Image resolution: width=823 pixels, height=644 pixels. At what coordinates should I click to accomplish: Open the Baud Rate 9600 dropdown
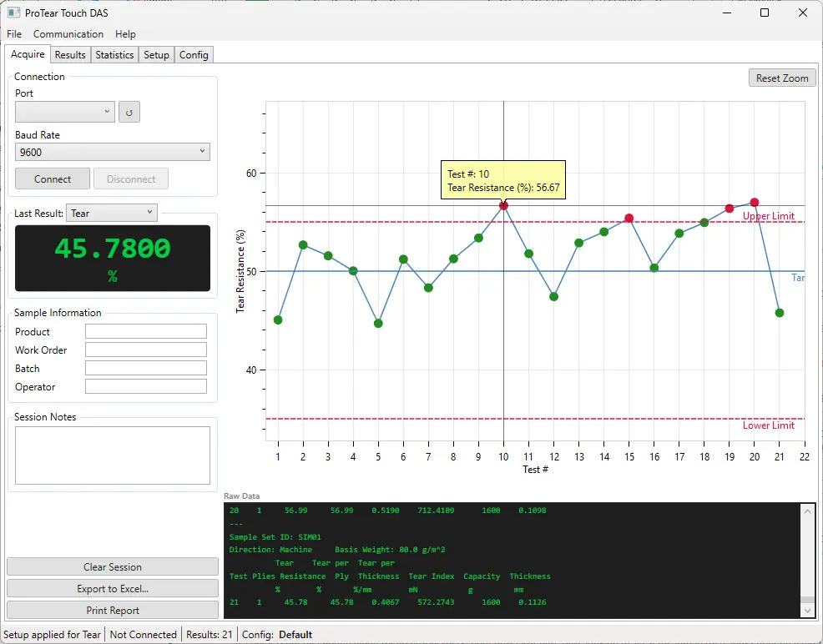(113, 152)
